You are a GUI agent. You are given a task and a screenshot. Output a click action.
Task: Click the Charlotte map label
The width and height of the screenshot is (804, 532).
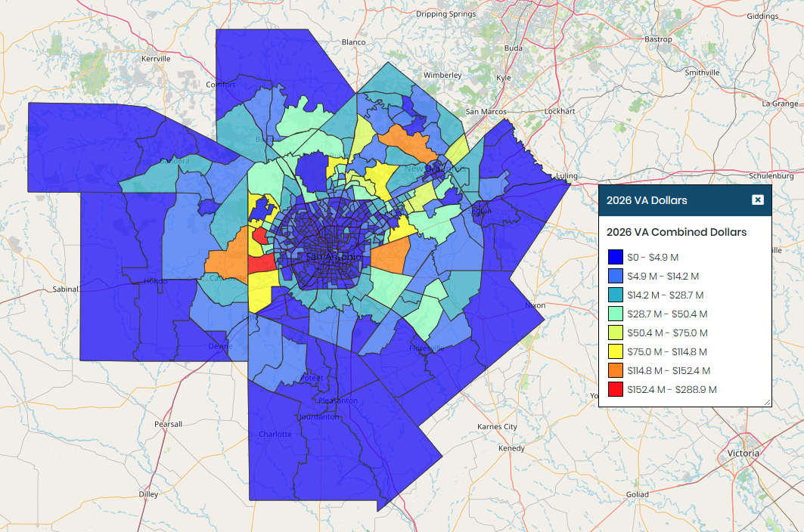pyautogui.click(x=275, y=434)
